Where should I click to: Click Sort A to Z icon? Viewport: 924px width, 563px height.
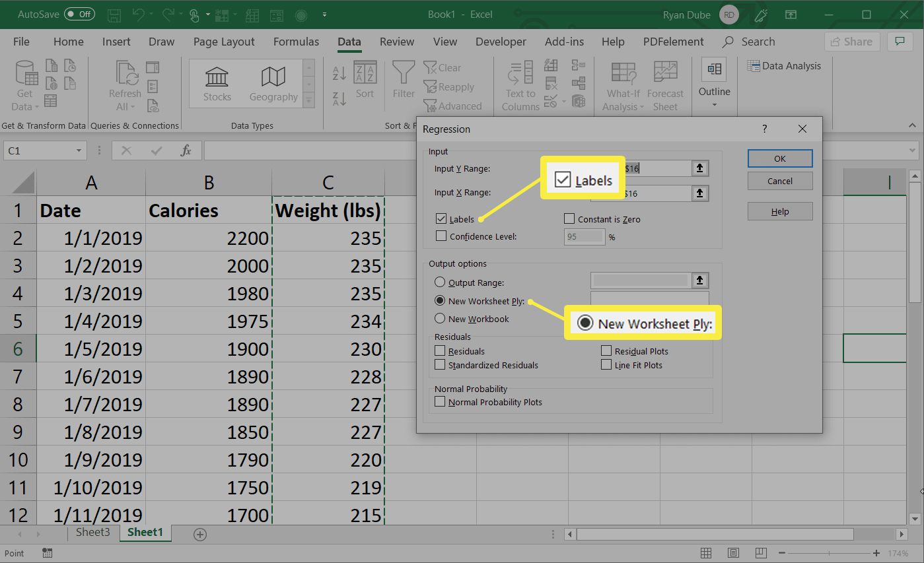pos(339,73)
